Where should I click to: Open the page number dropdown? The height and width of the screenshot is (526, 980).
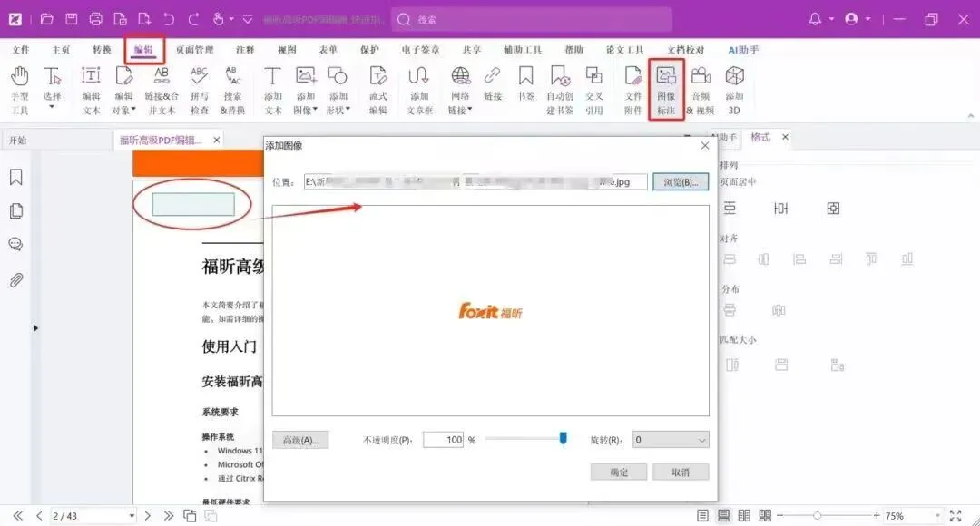click(132, 516)
